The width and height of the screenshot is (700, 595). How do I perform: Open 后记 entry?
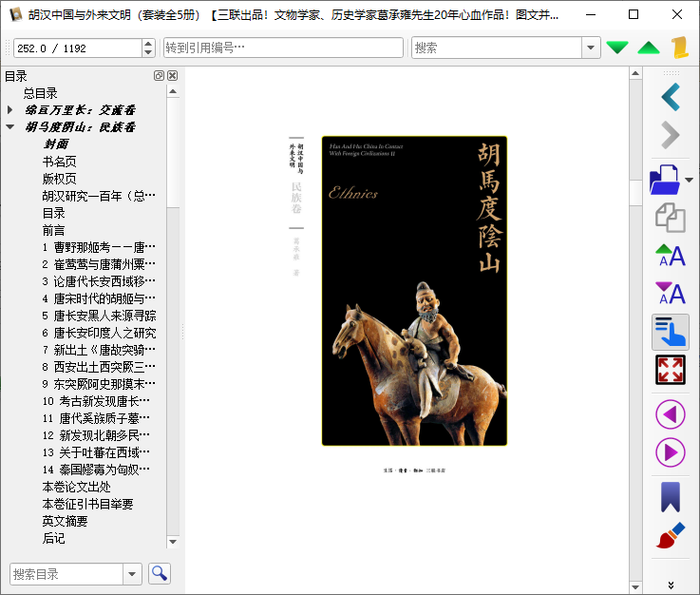point(53,538)
